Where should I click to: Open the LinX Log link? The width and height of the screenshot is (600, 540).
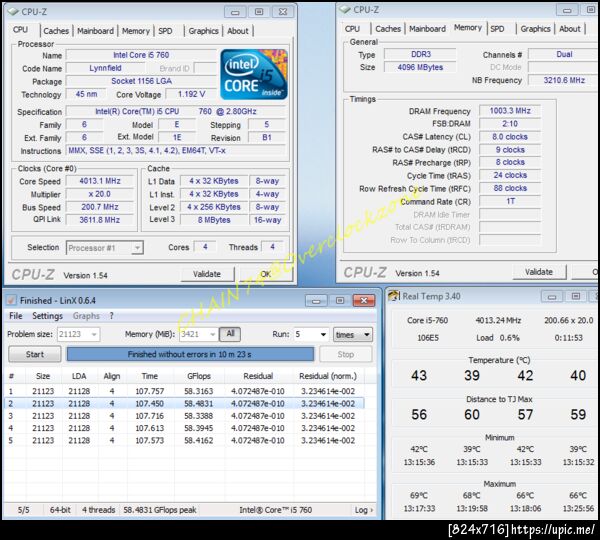click(x=364, y=510)
